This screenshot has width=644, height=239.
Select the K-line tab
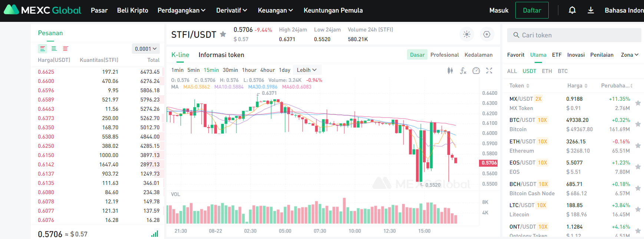pyautogui.click(x=180, y=55)
